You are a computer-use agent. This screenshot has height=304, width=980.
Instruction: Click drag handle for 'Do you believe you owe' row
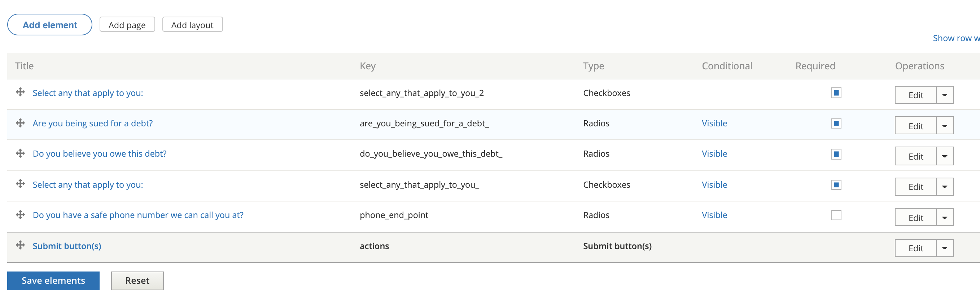point(20,153)
